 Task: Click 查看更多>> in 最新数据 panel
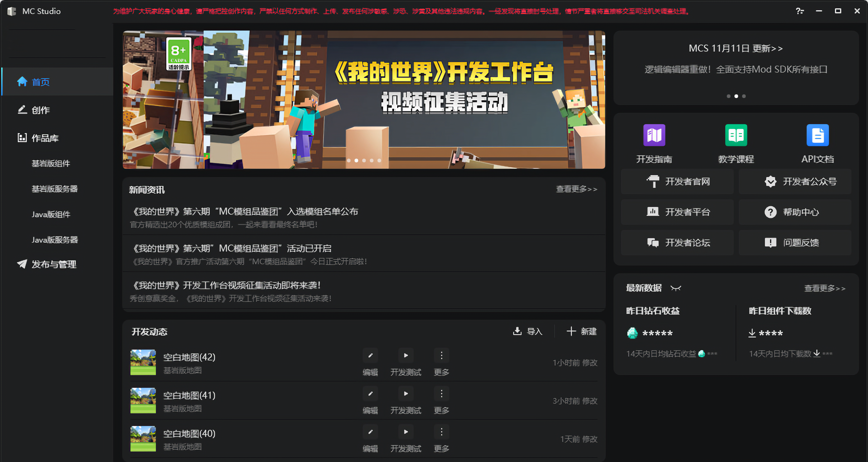coord(825,288)
